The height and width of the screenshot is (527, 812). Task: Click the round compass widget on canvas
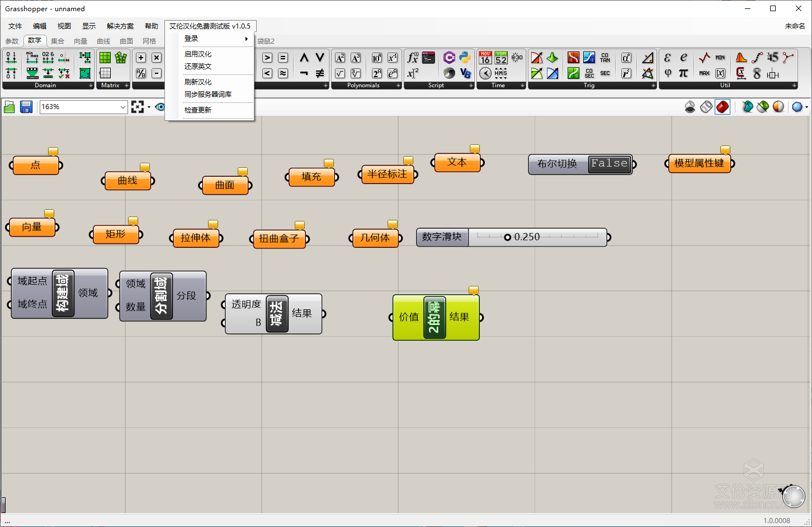pyautogui.click(x=792, y=496)
